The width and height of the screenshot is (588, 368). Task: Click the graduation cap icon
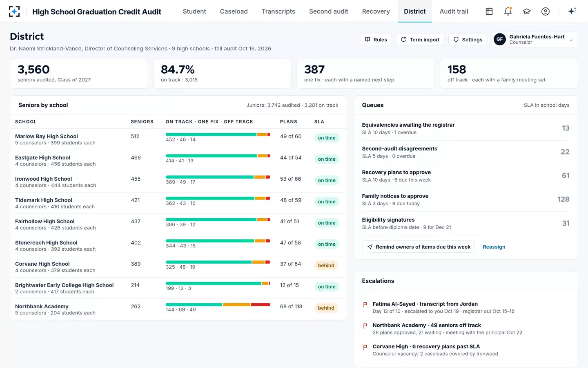pyautogui.click(x=527, y=11)
